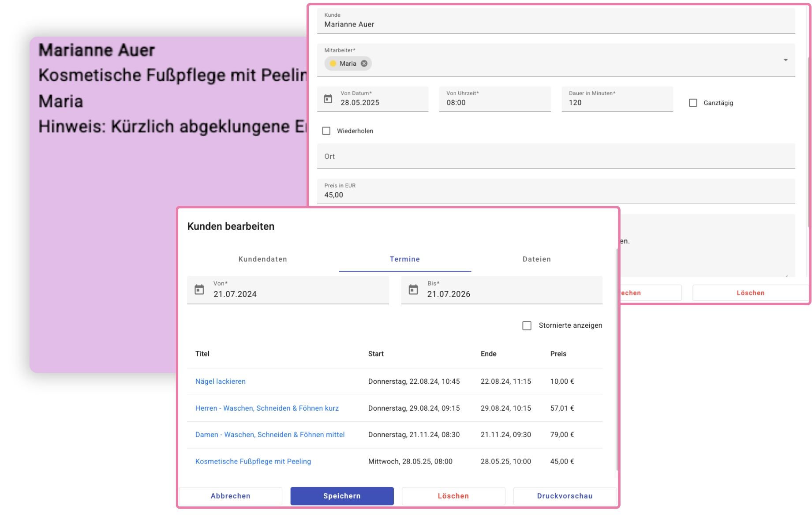
Task: Enable the Wiederholen checkbox
Action: tap(326, 131)
